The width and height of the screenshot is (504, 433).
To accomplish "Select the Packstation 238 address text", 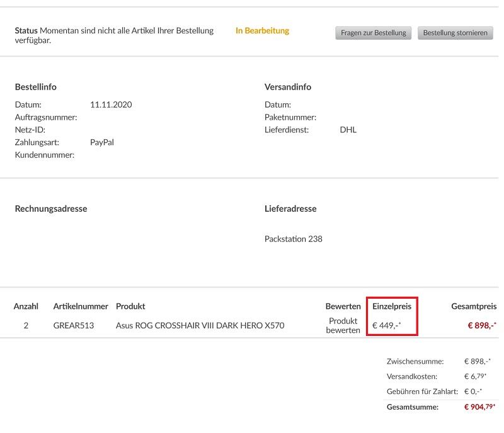I will click(293, 239).
